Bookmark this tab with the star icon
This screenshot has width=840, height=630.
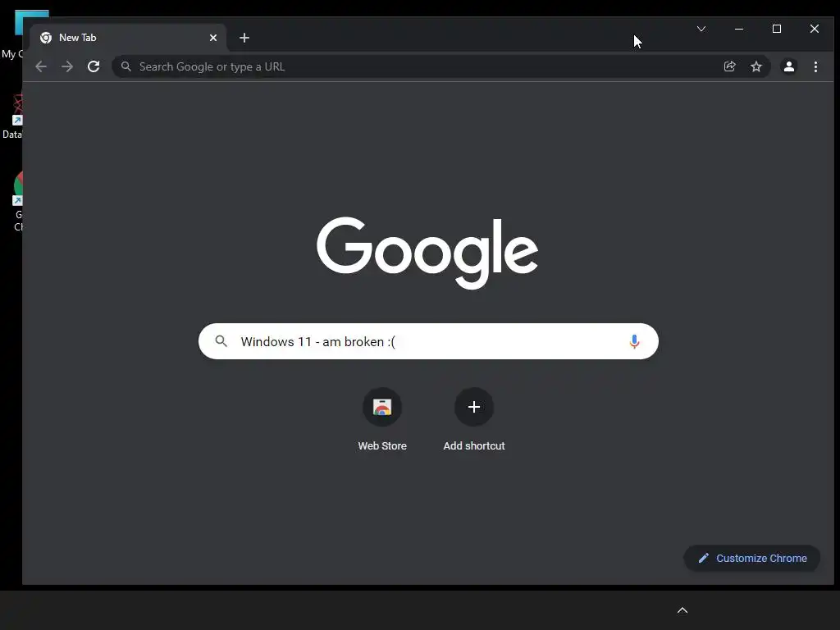pyautogui.click(x=756, y=66)
